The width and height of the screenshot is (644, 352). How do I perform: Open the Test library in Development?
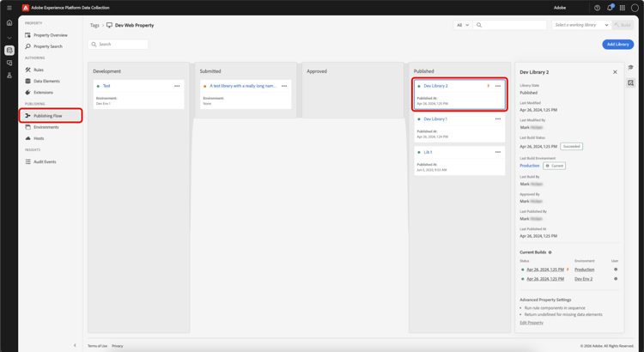click(x=106, y=86)
